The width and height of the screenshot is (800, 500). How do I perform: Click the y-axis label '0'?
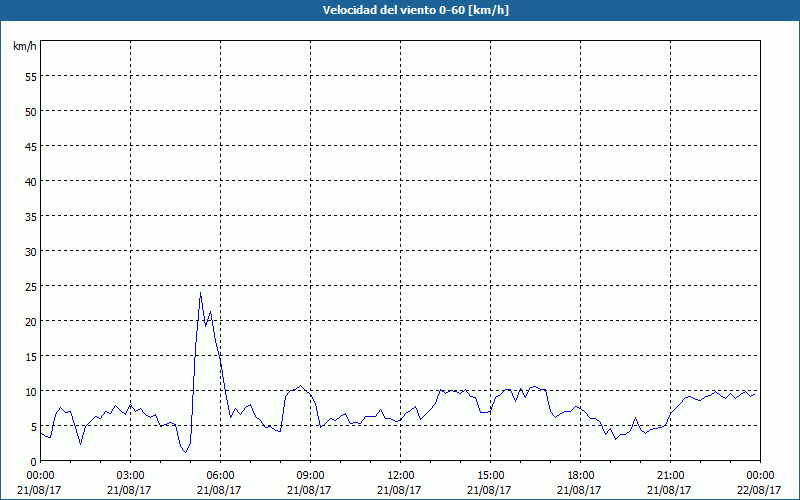click(34, 462)
